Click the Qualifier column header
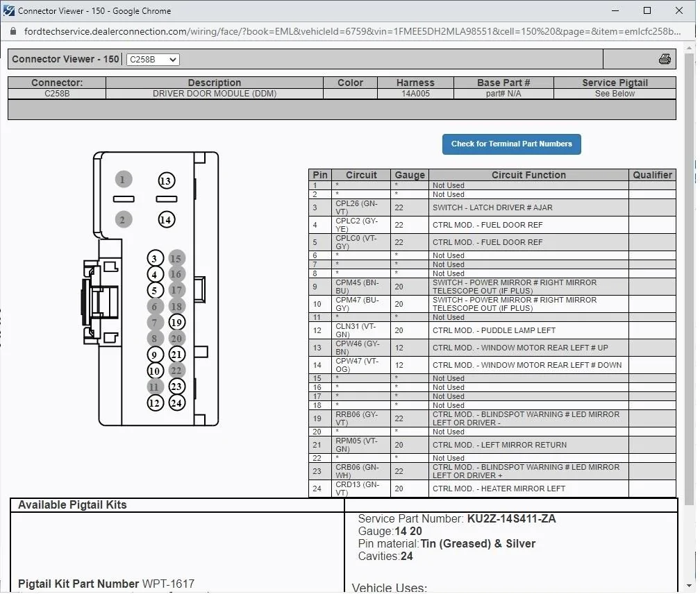The height and width of the screenshot is (594, 700). 652,175
